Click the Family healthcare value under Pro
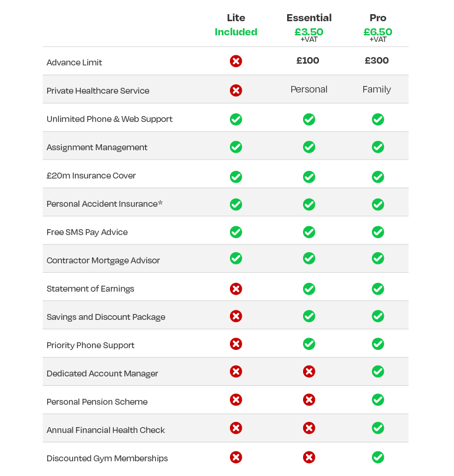Viewport: 454px width, 476px height. click(x=377, y=90)
